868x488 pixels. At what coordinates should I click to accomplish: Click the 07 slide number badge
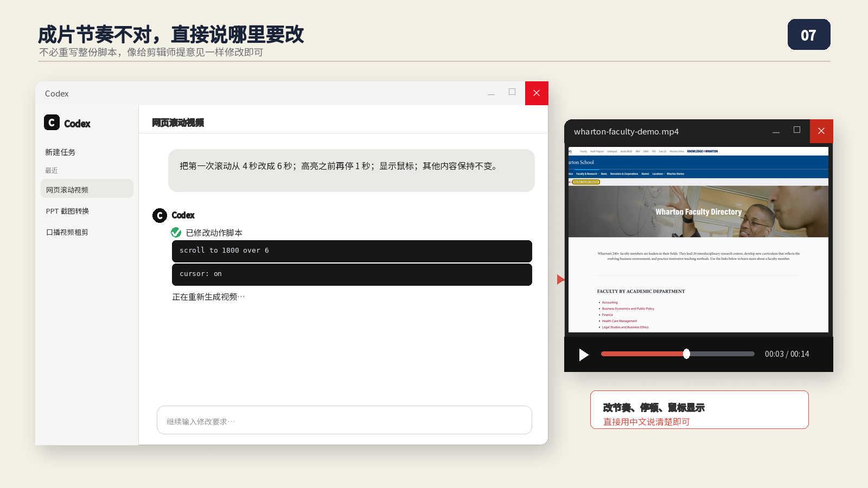[809, 35]
